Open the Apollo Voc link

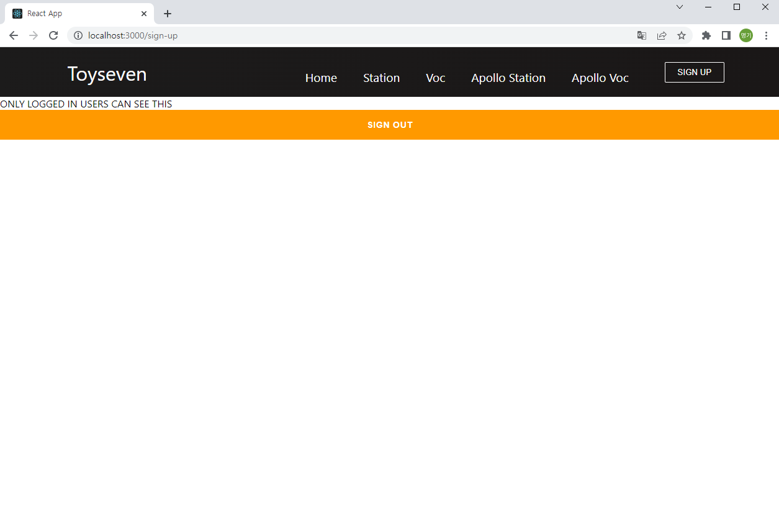pos(600,78)
